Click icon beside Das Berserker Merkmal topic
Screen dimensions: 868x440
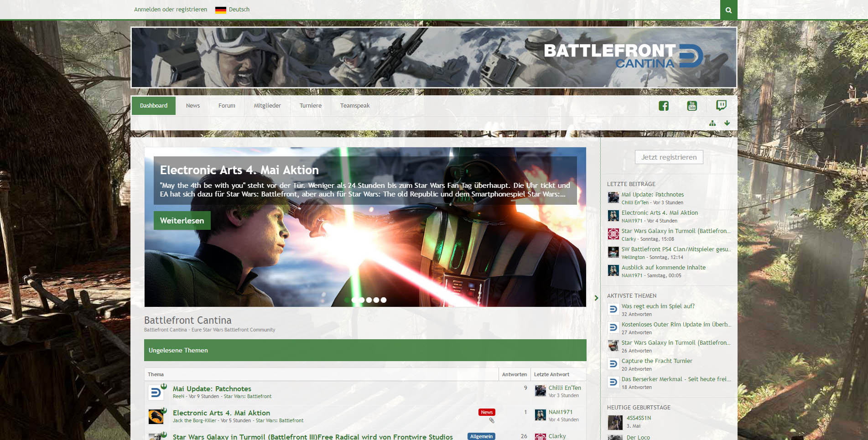(x=613, y=382)
